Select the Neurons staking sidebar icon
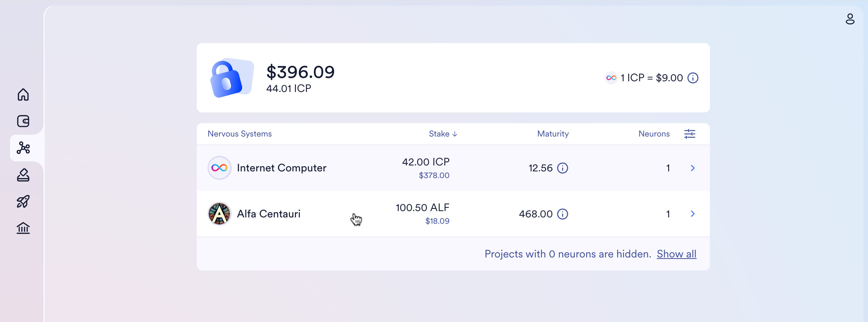Screen dimensions: 868x322 point(23,148)
